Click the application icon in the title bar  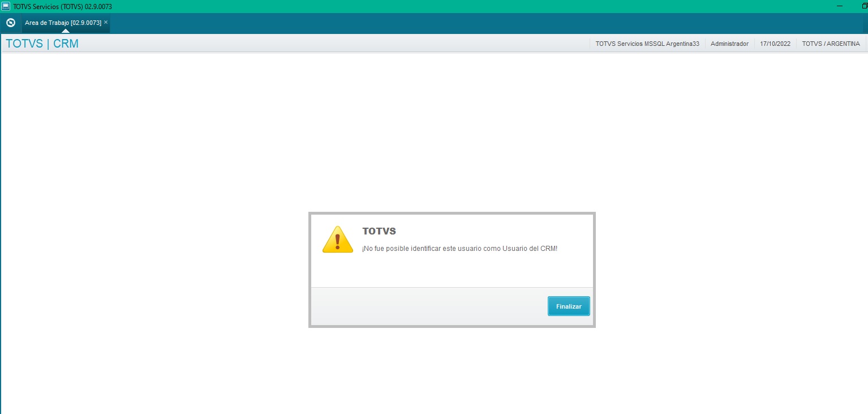point(6,6)
